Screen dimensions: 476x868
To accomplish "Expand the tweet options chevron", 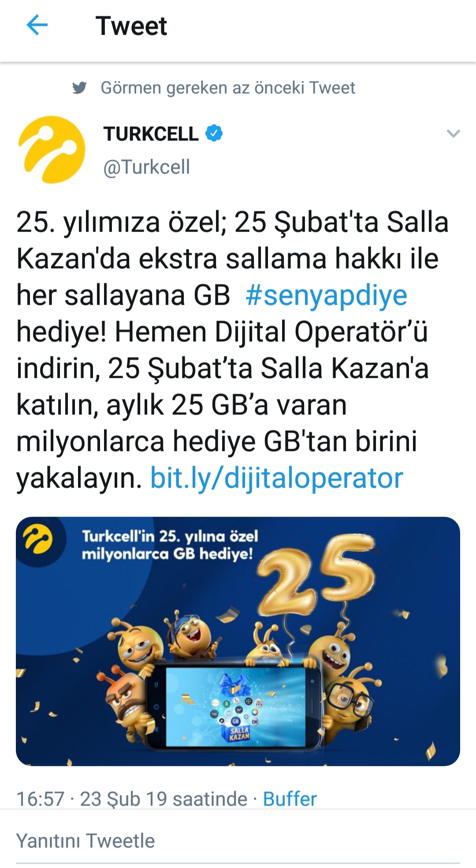I will 453,133.
